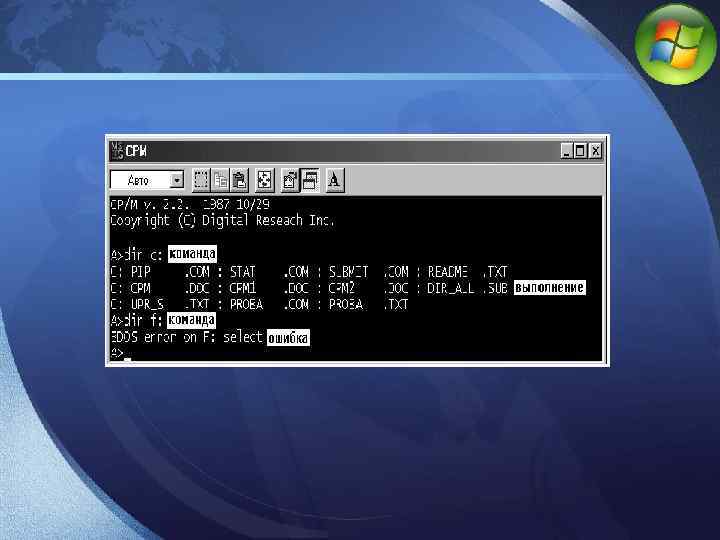The height and width of the screenshot is (540, 720).
Task: Click the 'ошибка' label
Action: tap(288, 338)
